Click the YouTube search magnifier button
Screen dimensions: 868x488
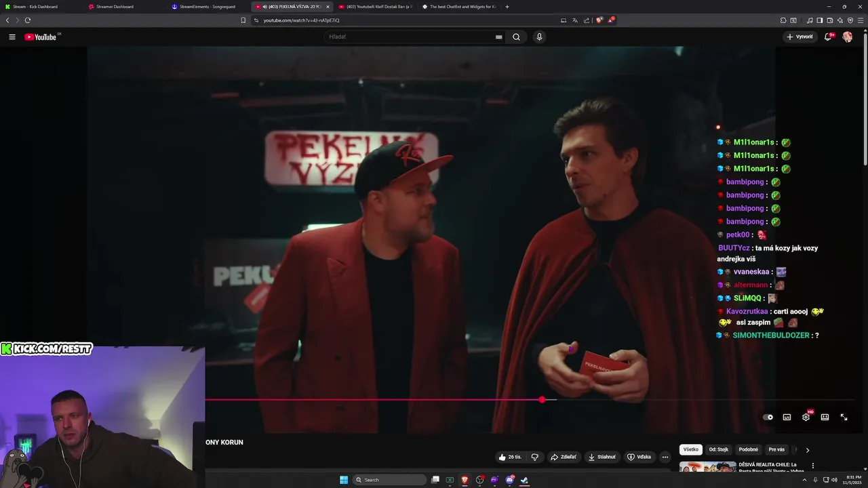click(516, 37)
